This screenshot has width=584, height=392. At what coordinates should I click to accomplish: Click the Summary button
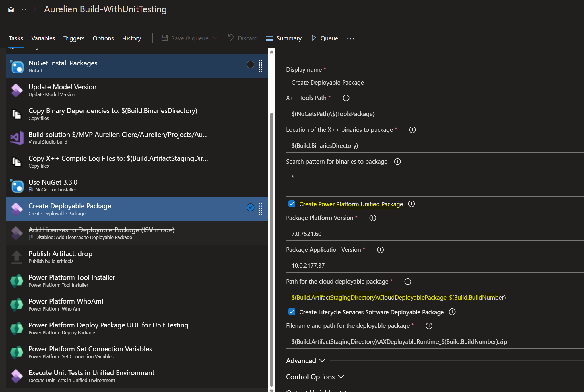coord(284,38)
